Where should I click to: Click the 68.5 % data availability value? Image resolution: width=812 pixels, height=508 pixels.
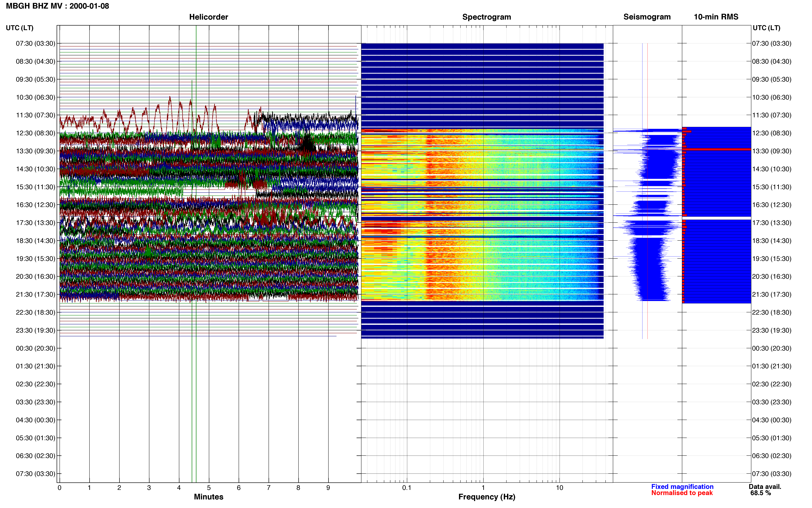[761, 493]
